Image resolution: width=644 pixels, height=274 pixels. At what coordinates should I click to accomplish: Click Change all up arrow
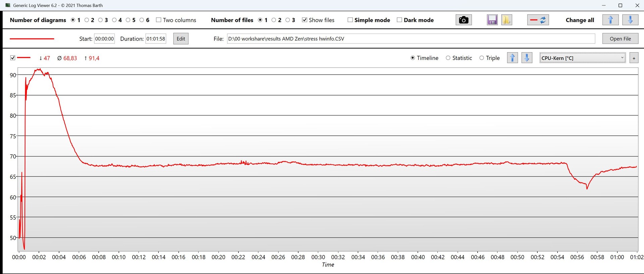tap(610, 20)
